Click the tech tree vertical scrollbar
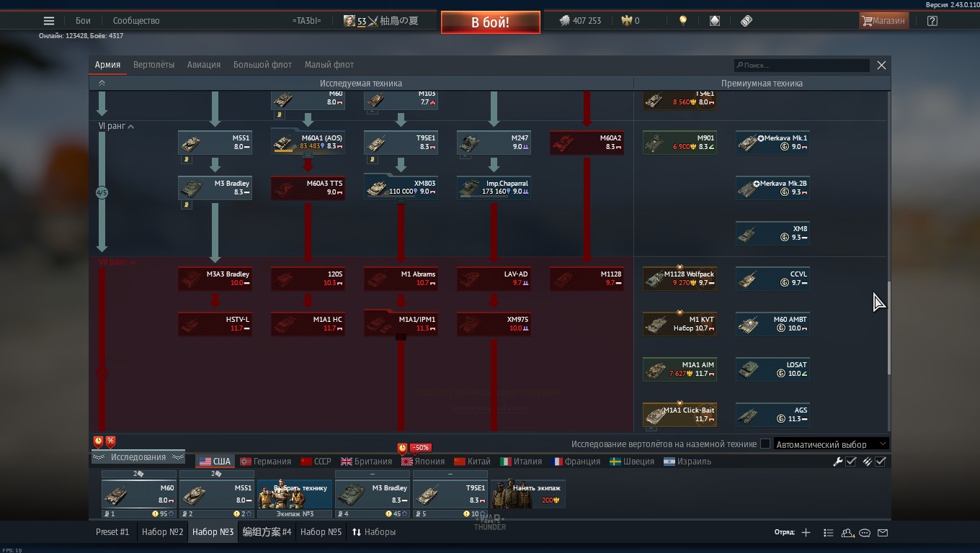The width and height of the screenshot is (980, 553). coord(888,328)
